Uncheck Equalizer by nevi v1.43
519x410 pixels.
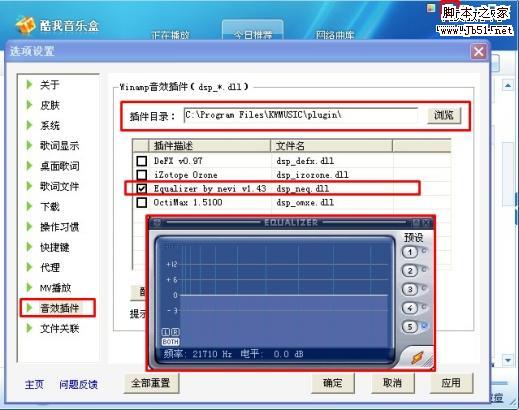pyautogui.click(x=142, y=189)
